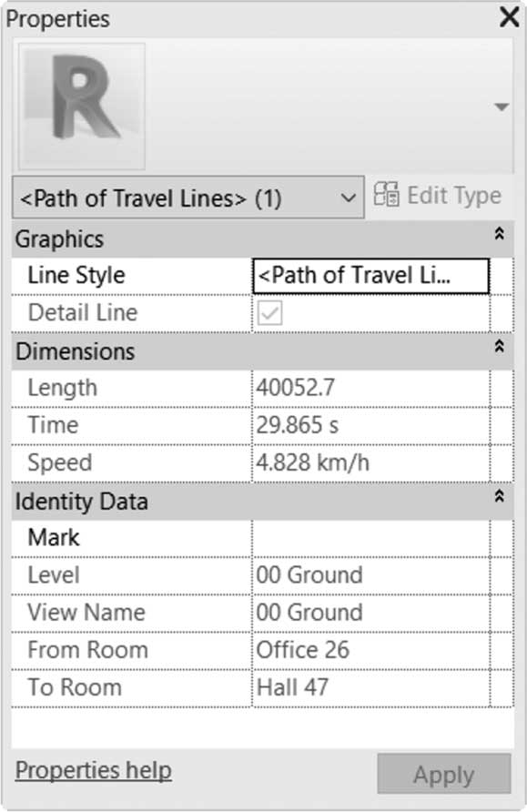Click the Edit Type button label

tap(454, 196)
